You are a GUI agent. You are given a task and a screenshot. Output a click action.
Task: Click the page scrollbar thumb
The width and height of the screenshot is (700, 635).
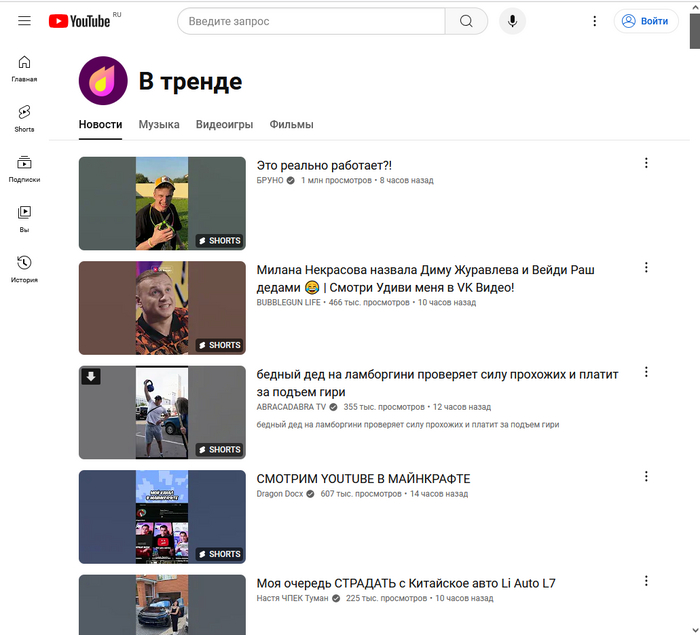(x=695, y=30)
